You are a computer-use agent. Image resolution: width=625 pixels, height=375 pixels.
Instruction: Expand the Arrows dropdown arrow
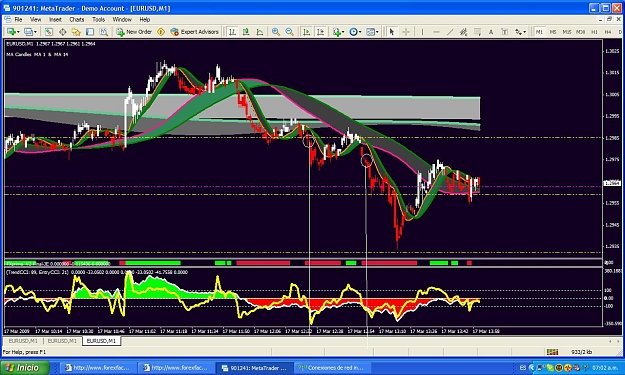(525, 32)
